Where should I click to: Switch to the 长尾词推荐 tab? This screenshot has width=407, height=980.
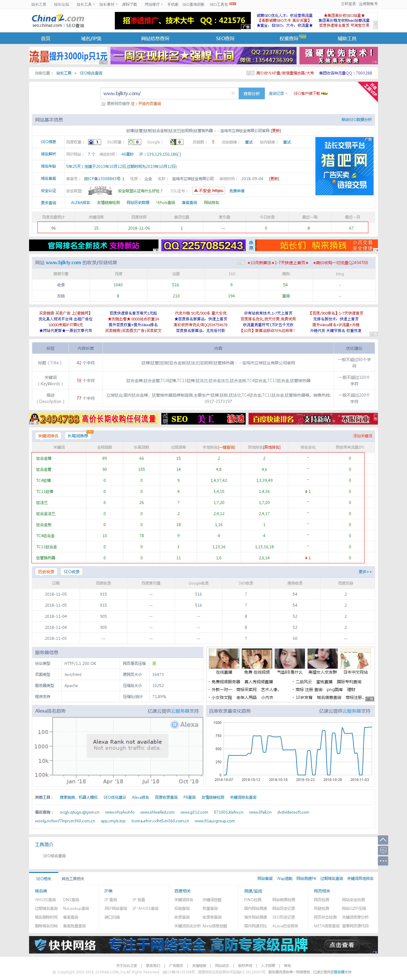point(78,436)
